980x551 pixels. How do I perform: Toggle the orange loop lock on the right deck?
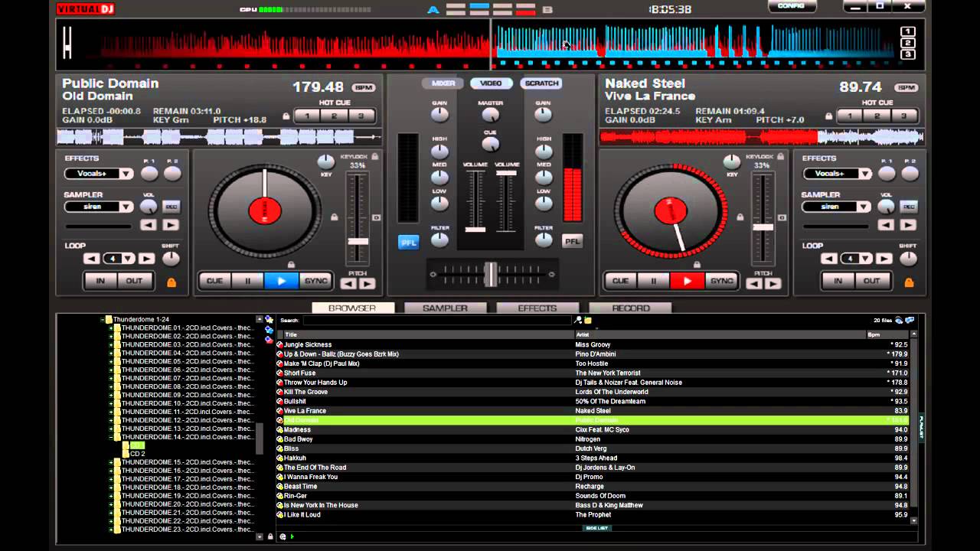click(909, 282)
